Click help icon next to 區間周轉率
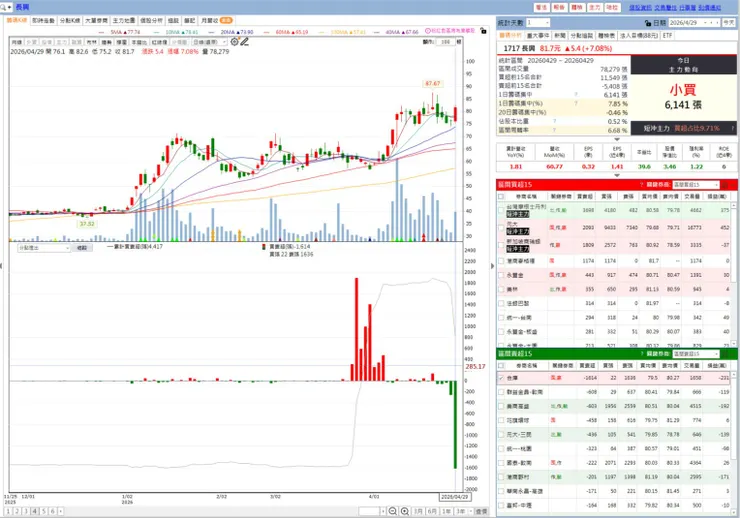Screen dimensions: 740x518 tap(555, 130)
